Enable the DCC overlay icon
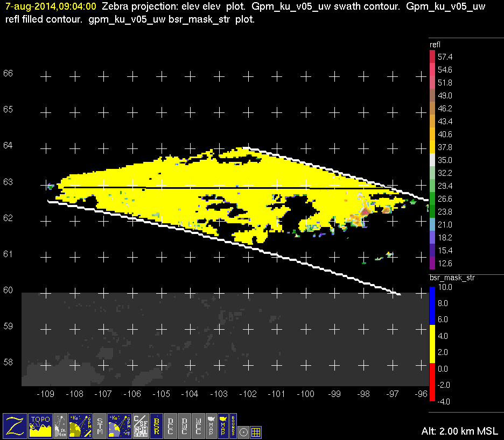 point(171,425)
